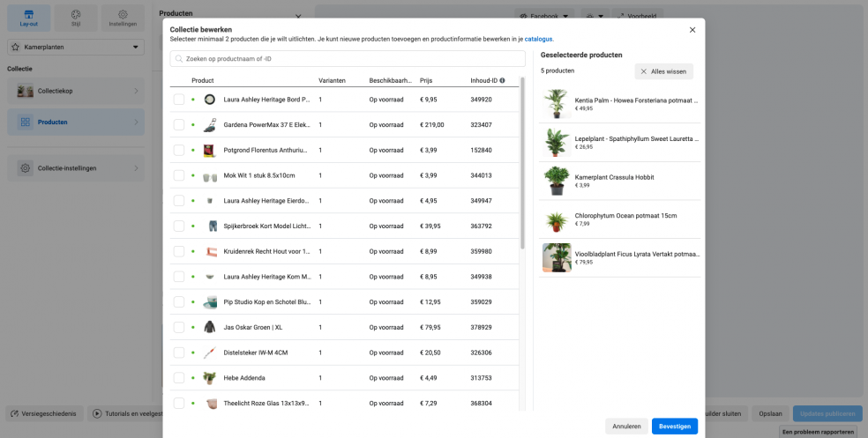Switch to the Stijl tab
The image size is (868, 438).
tap(76, 19)
